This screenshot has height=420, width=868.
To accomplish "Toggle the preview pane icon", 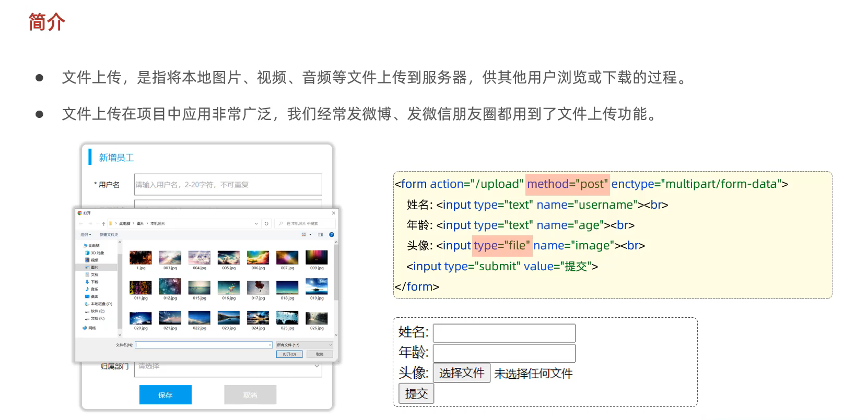I will coord(320,235).
